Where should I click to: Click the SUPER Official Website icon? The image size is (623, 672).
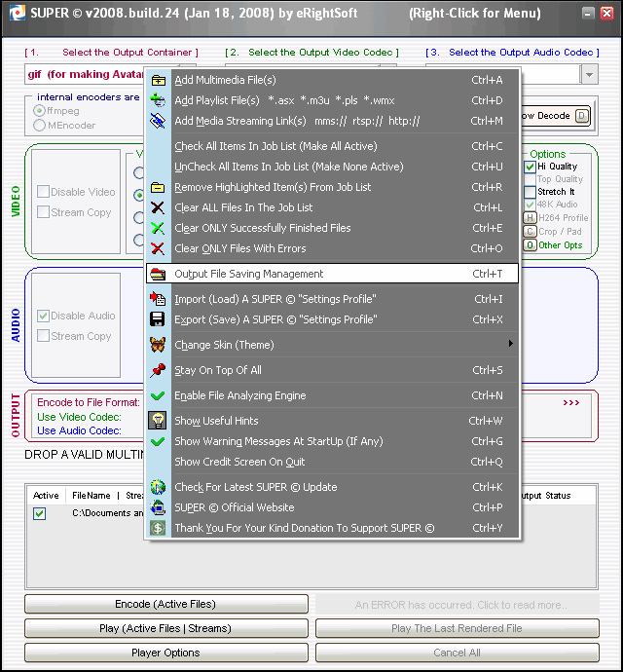coord(158,507)
